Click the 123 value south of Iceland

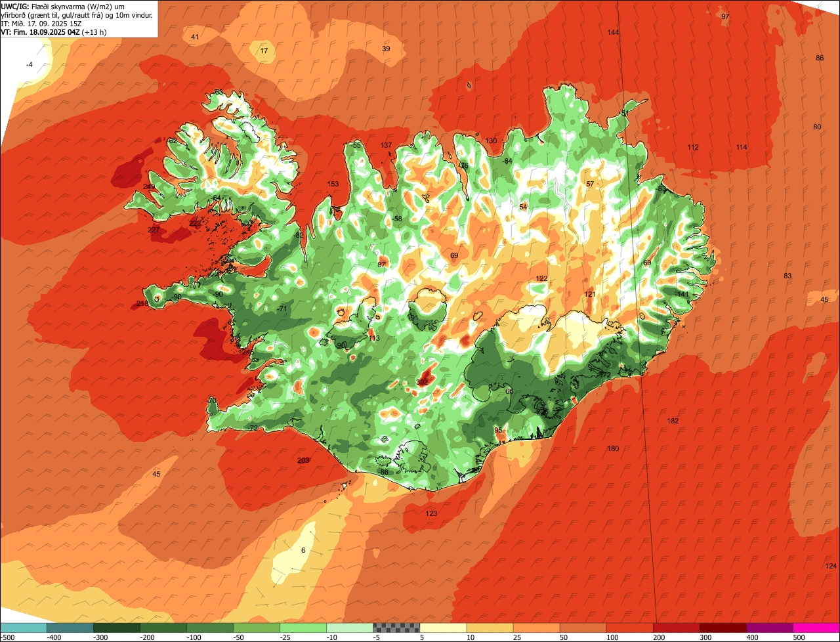pyautogui.click(x=431, y=513)
